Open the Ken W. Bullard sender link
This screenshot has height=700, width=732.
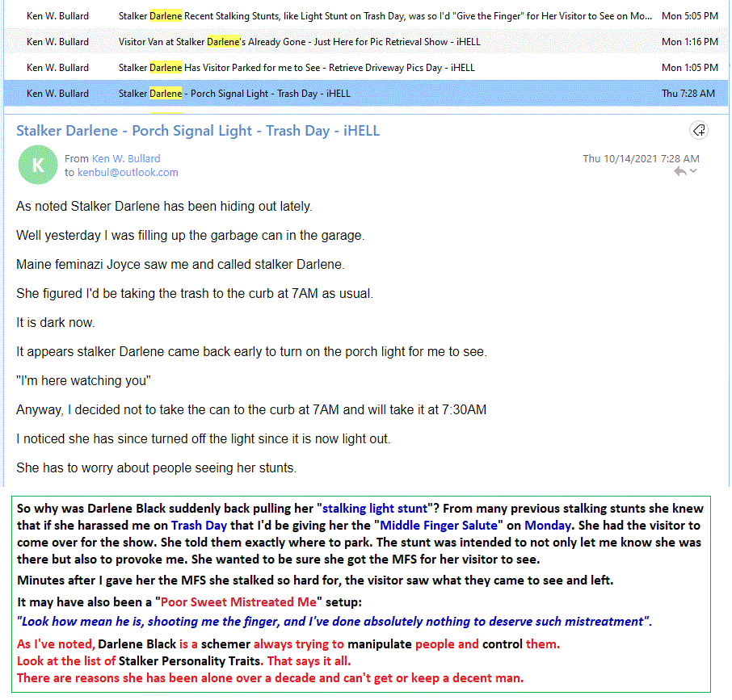(126, 158)
